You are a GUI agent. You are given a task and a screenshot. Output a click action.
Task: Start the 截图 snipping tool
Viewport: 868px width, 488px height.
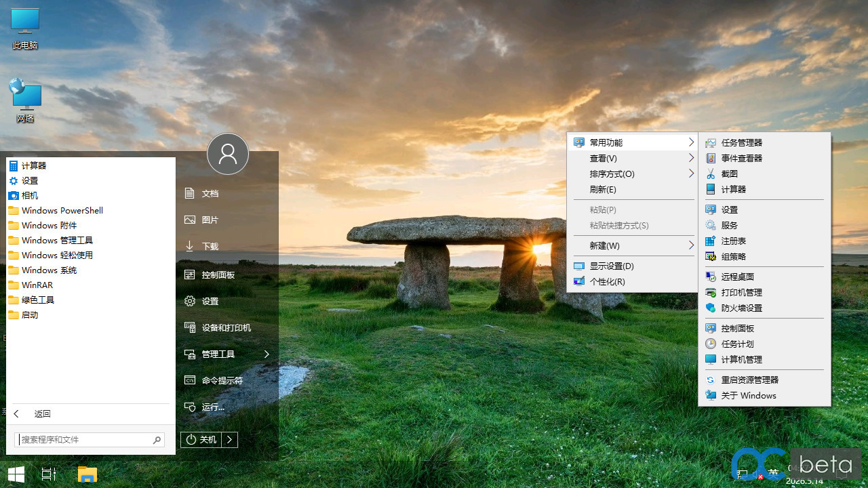pyautogui.click(x=764, y=174)
